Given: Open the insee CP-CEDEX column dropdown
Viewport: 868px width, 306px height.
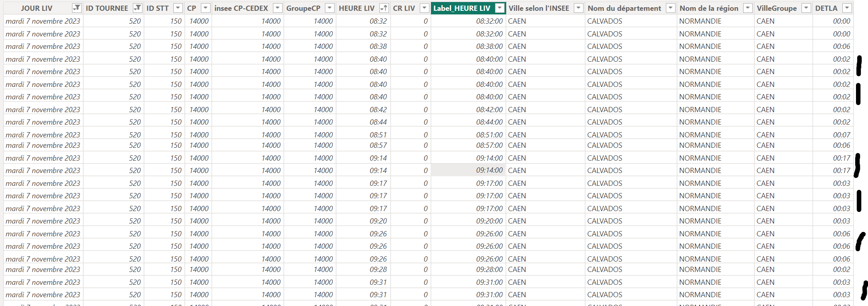Looking at the screenshot, I should (x=277, y=8).
